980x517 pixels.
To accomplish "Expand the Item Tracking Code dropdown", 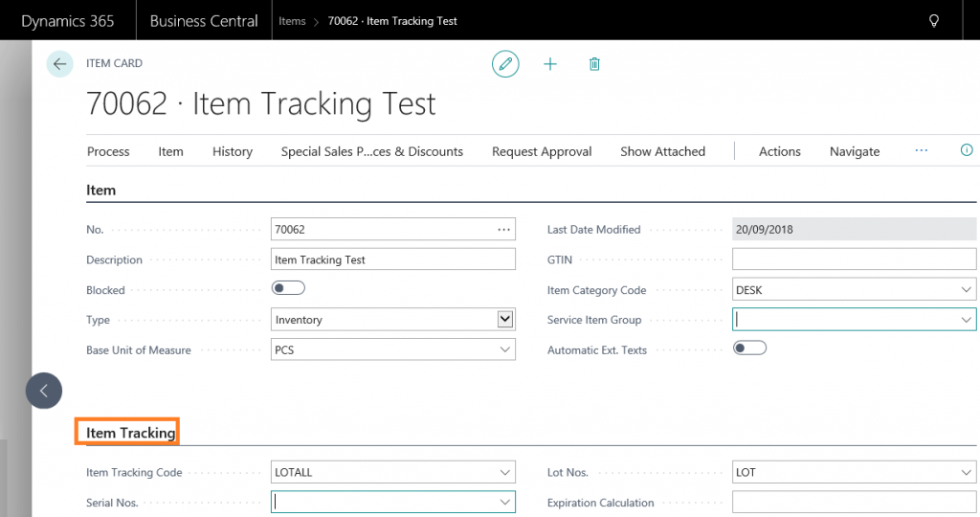I will click(504, 472).
